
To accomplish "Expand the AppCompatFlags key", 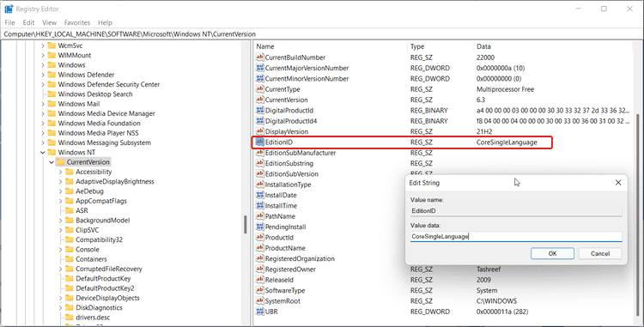I will (x=60, y=201).
